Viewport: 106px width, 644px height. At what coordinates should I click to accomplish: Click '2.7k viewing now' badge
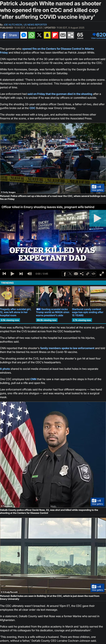(82, 320)
